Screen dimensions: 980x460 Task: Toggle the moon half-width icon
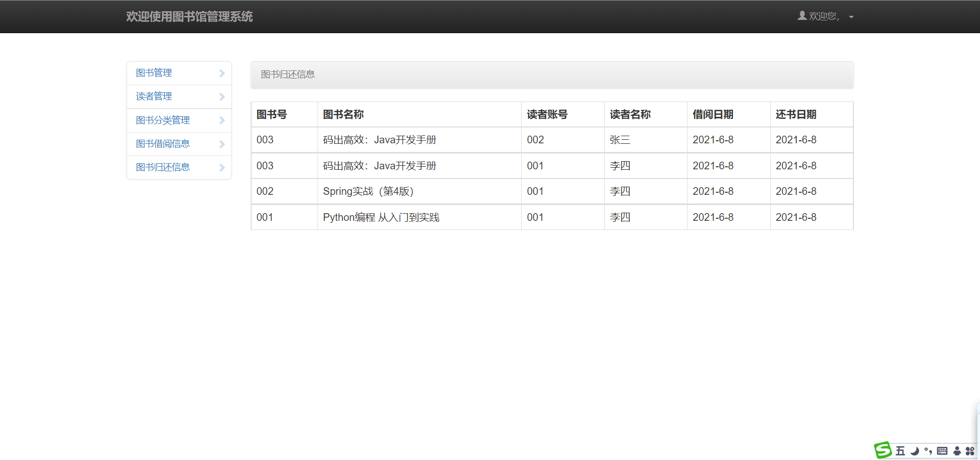click(915, 451)
